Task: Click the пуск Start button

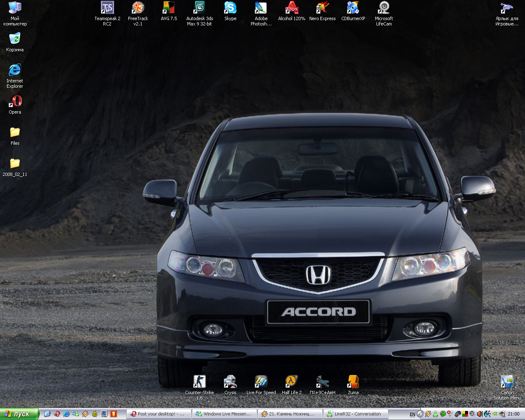Action: pyautogui.click(x=19, y=414)
